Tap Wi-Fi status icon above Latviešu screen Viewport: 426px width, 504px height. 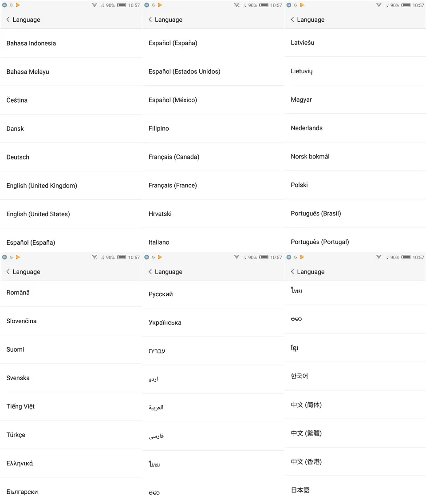(x=379, y=5)
